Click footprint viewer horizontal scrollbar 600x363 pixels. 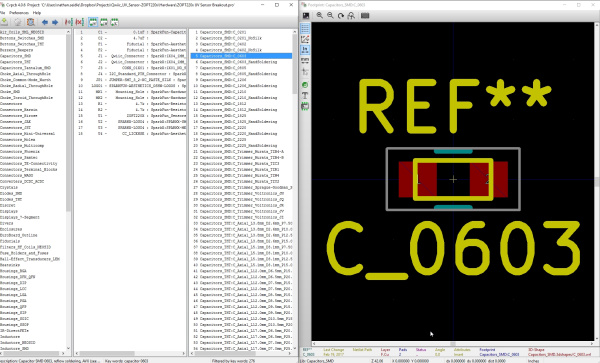click(453, 344)
